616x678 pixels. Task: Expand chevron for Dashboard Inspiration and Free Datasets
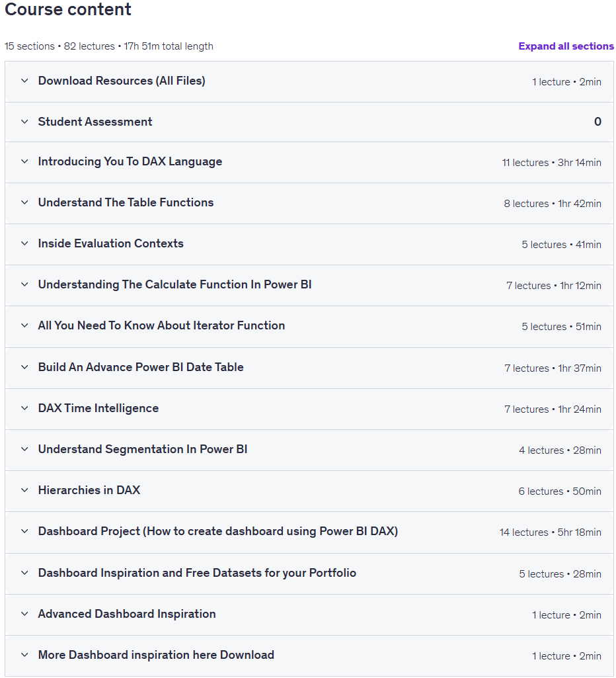pyautogui.click(x=24, y=573)
